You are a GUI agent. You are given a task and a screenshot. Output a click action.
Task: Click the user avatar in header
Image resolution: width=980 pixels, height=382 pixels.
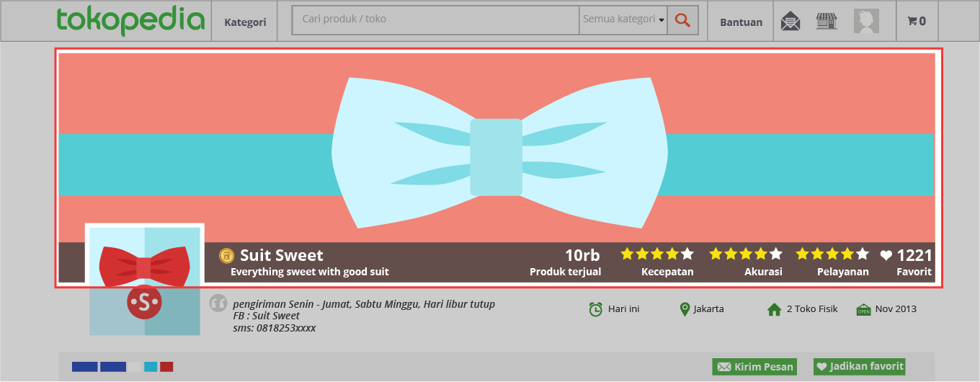click(x=866, y=22)
